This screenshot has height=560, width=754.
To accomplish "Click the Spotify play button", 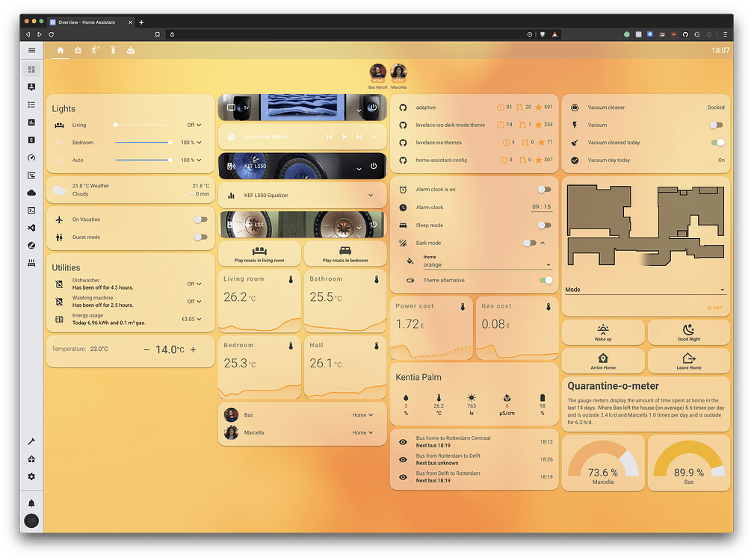I will click(x=344, y=137).
